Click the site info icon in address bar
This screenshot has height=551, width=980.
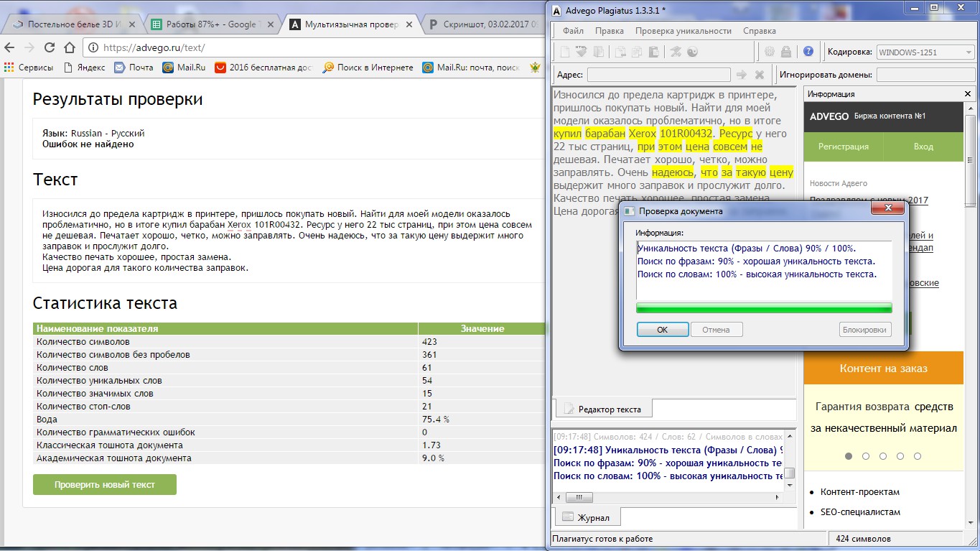point(93,47)
